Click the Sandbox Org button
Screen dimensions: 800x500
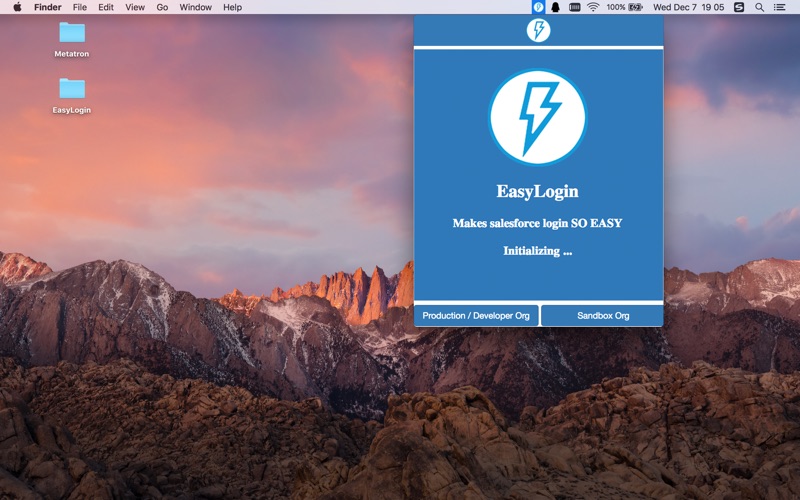(x=603, y=316)
